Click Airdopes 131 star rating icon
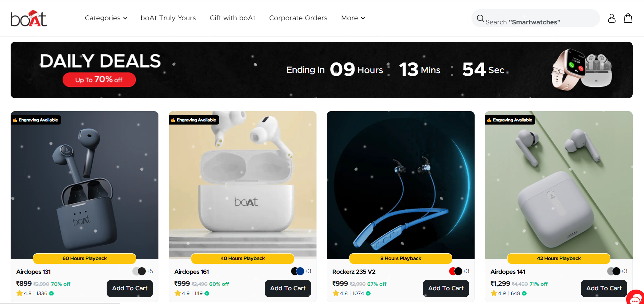Screen dimensions: 644x304 [x=20, y=293]
